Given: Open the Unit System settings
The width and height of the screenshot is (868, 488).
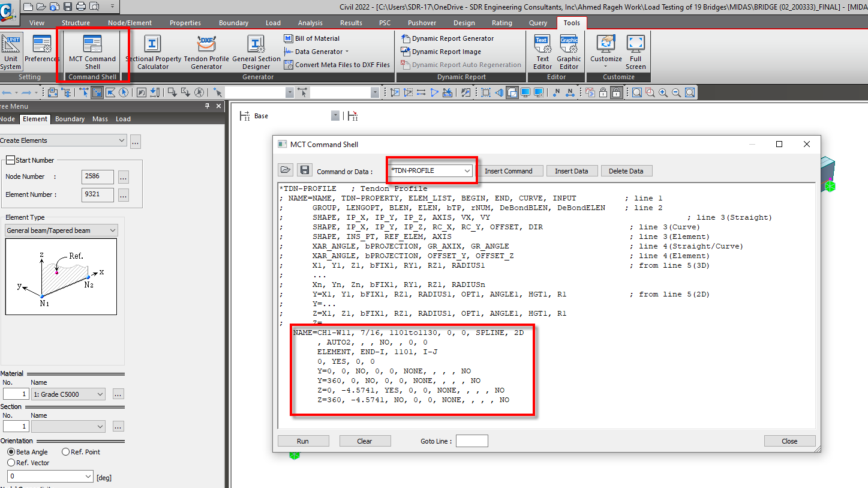Looking at the screenshot, I should [x=11, y=52].
